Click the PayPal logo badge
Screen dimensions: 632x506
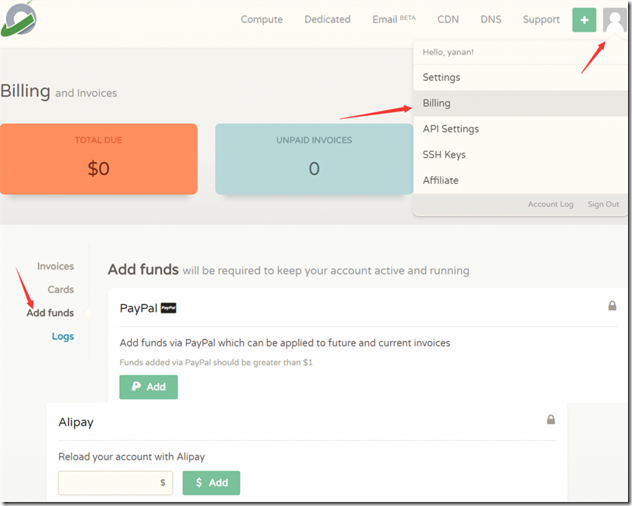(x=169, y=308)
